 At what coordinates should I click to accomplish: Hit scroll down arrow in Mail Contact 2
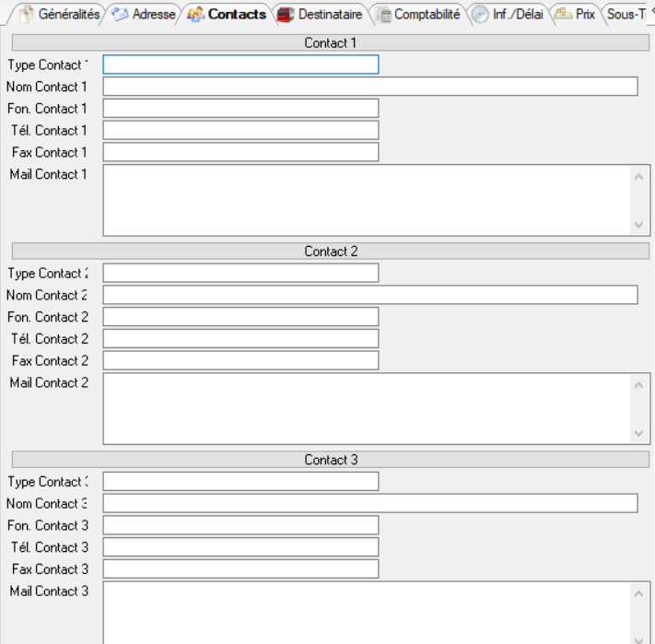coord(639,432)
